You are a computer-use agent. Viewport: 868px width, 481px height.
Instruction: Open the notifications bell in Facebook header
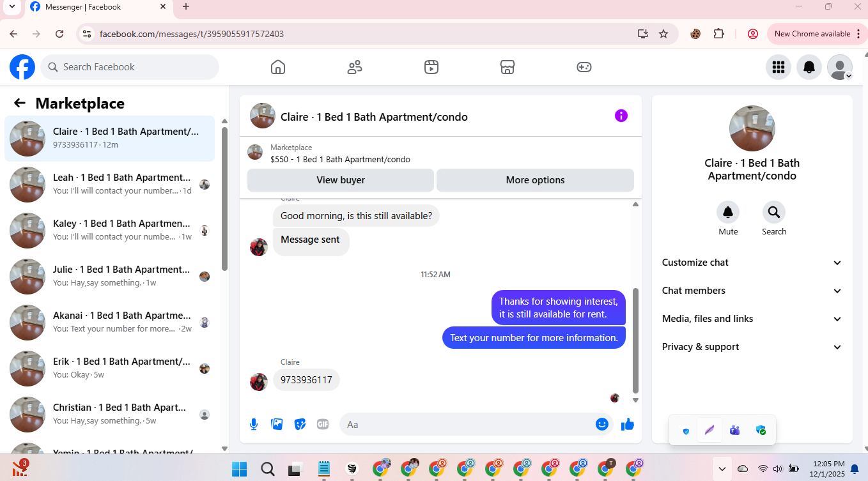809,67
